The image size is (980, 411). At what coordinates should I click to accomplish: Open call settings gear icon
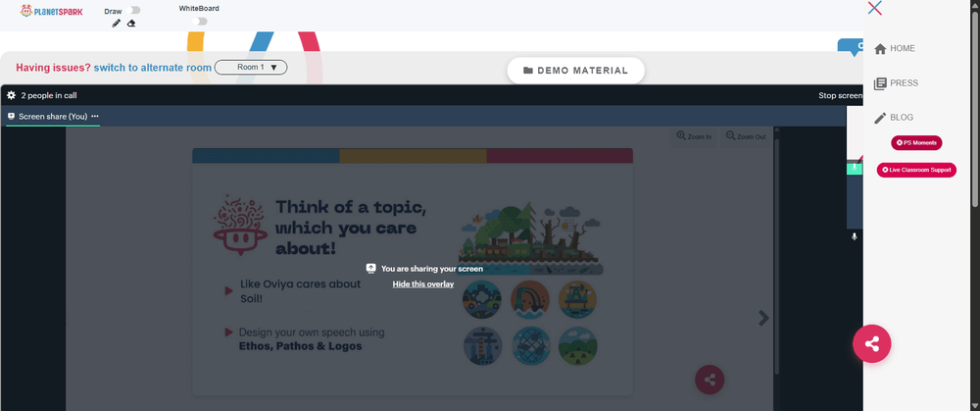[11, 96]
